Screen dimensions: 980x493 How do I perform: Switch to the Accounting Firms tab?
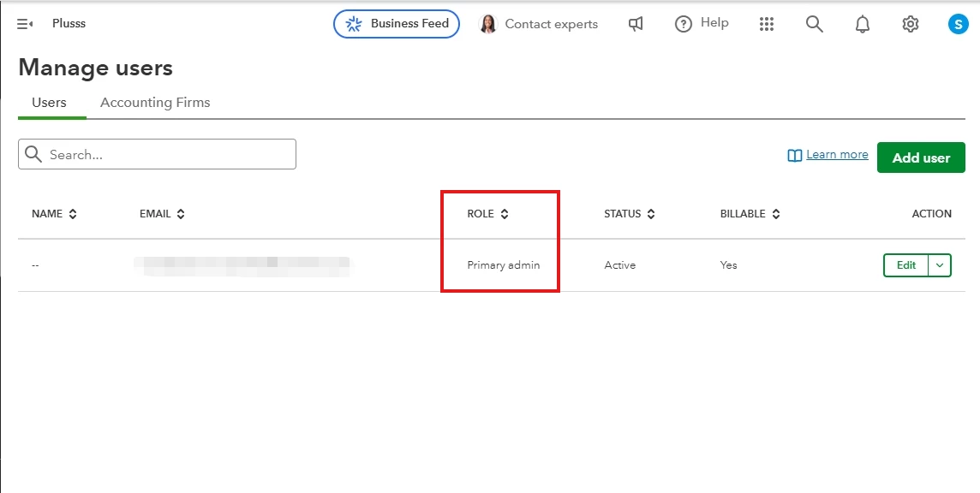tap(155, 103)
